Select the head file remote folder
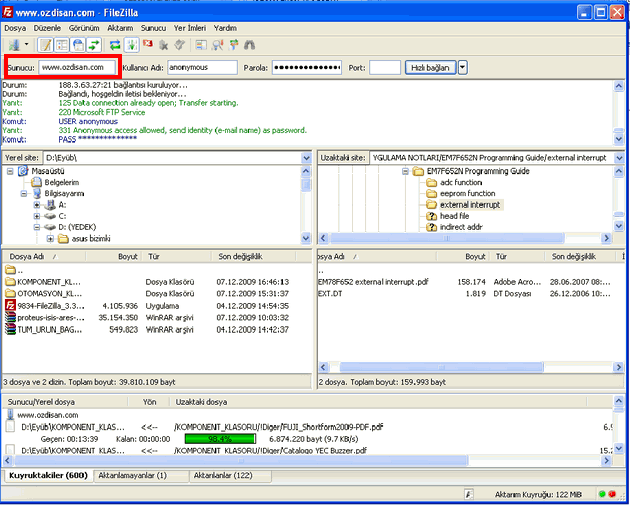This screenshot has width=630, height=505. tap(454, 216)
